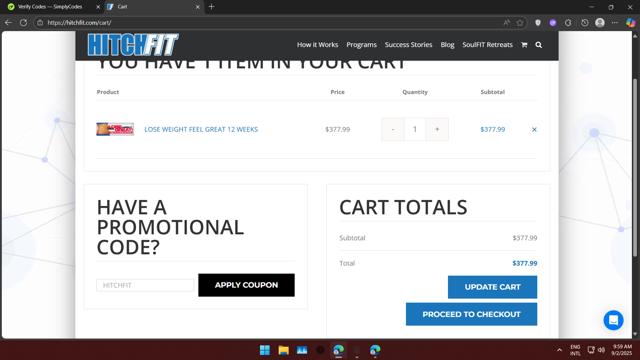Image resolution: width=640 pixels, height=360 pixels.
Task: Reload the current page
Action: [x=23, y=23]
